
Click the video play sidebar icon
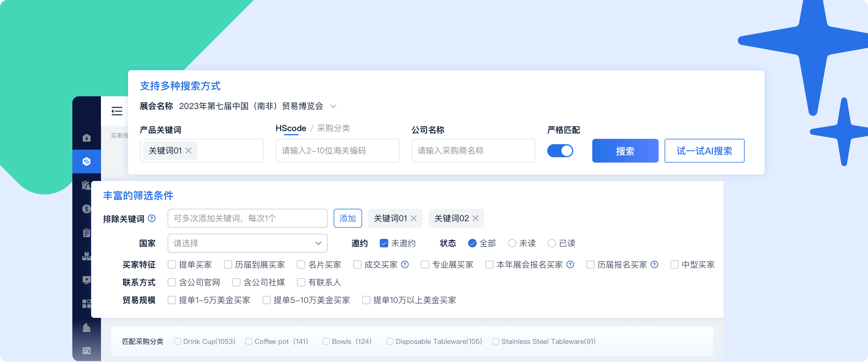point(86,280)
